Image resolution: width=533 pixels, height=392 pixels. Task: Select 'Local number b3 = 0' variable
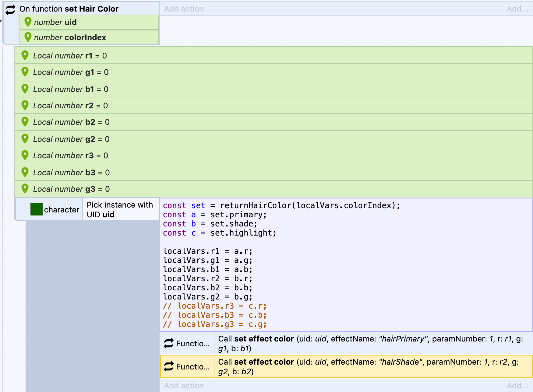coord(274,173)
